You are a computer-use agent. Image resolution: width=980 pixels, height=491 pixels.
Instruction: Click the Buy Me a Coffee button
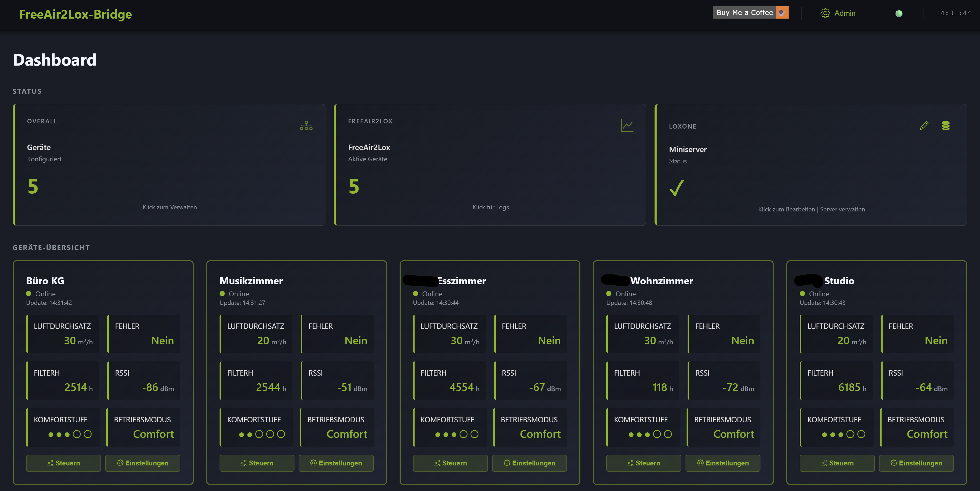[744, 13]
